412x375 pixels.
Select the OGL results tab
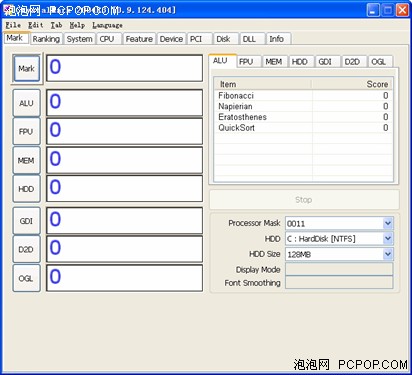coord(379,62)
